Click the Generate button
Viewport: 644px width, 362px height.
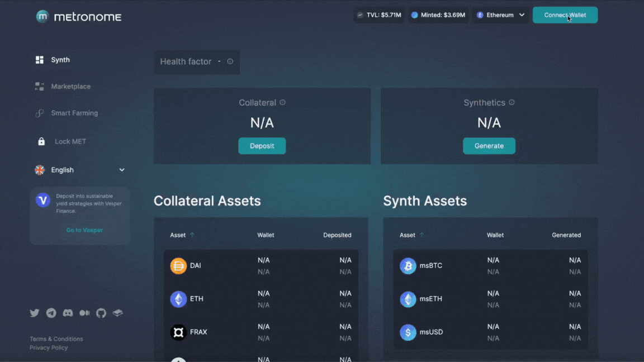tap(489, 146)
